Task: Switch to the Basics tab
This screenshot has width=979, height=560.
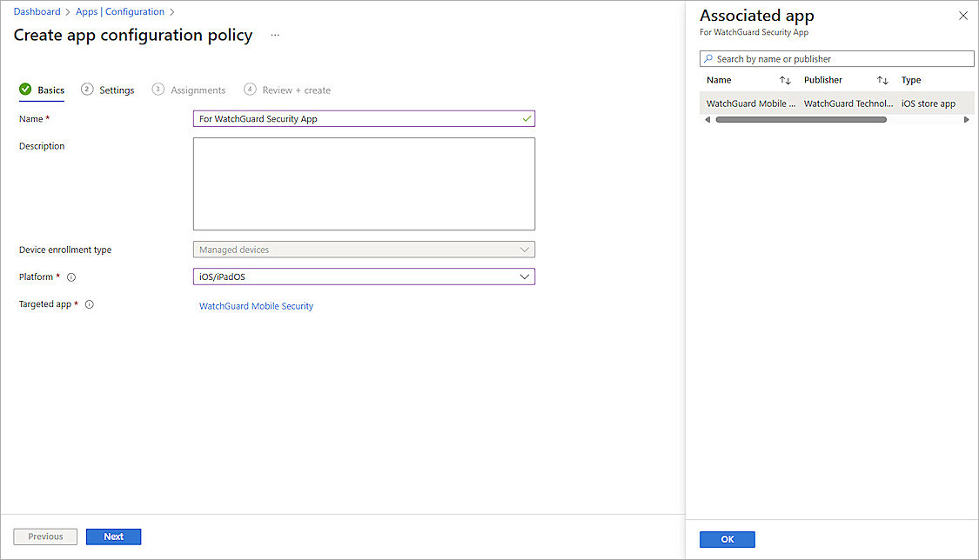Action: click(42, 90)
